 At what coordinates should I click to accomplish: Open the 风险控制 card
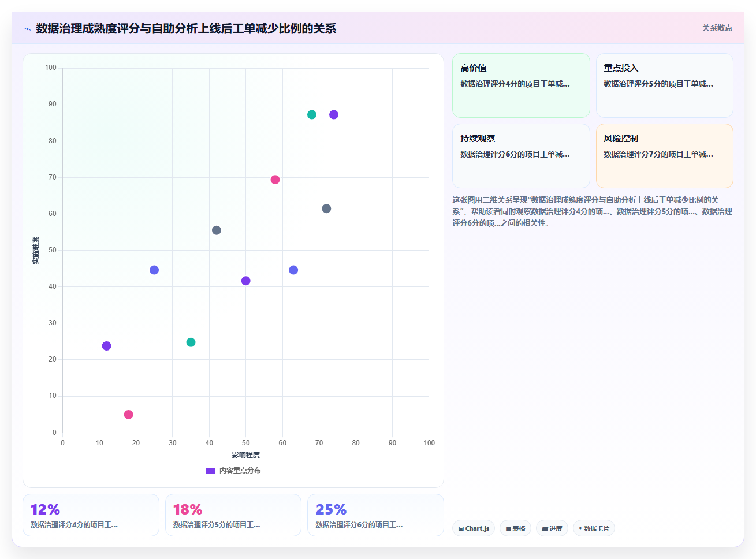(x=664, y=156)
